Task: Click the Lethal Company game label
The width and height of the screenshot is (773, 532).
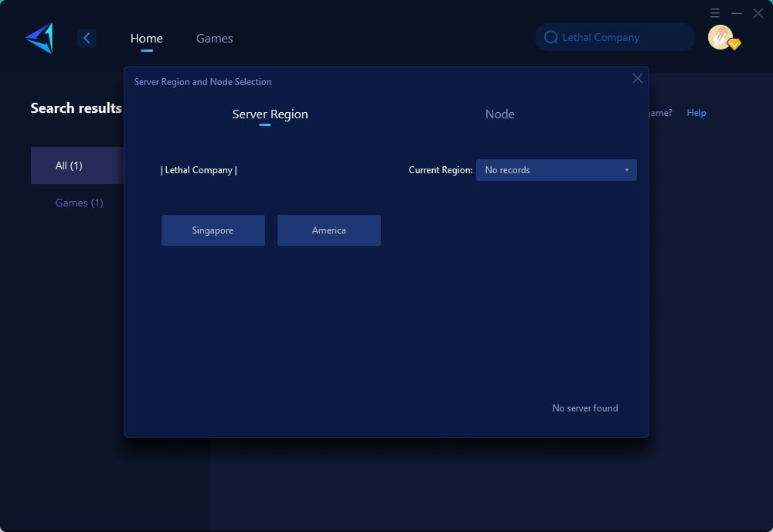Action: click(x=199, y=170)
